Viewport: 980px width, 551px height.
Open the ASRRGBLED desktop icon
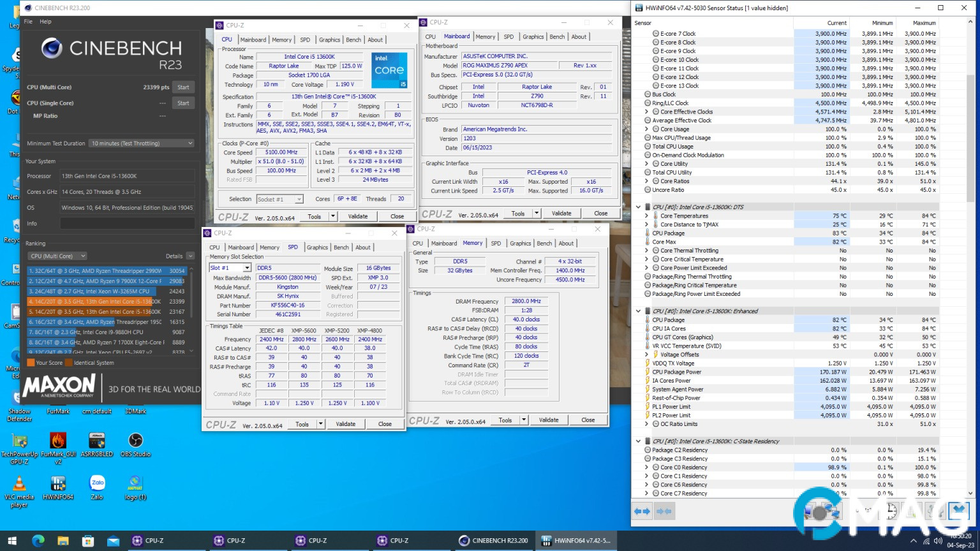click(97, 441)
